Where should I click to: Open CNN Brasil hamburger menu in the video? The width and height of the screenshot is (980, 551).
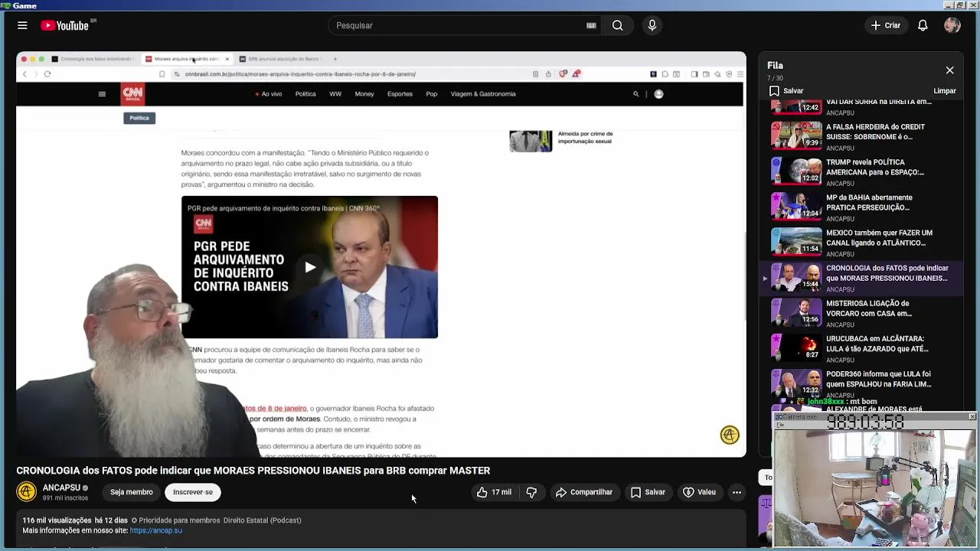pos(102,94)
